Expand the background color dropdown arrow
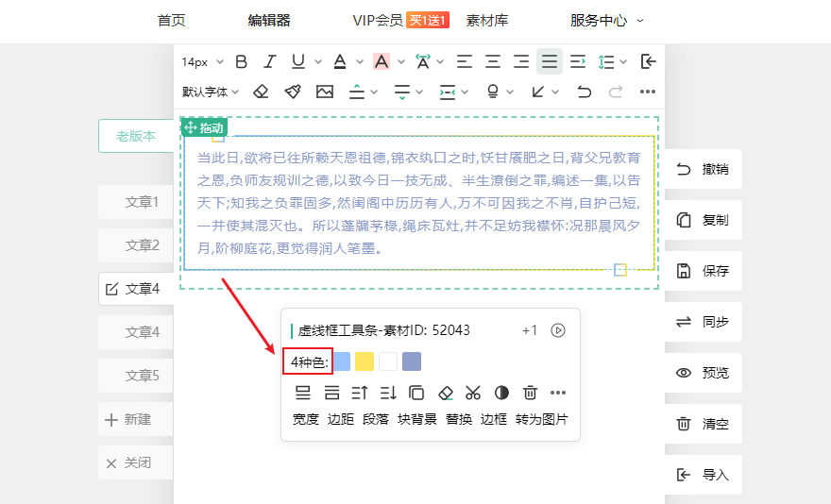 click(x=401, y=62)
